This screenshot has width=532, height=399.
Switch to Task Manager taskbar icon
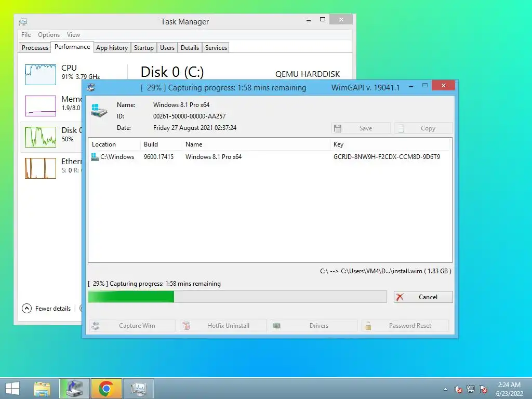point(138,389)
